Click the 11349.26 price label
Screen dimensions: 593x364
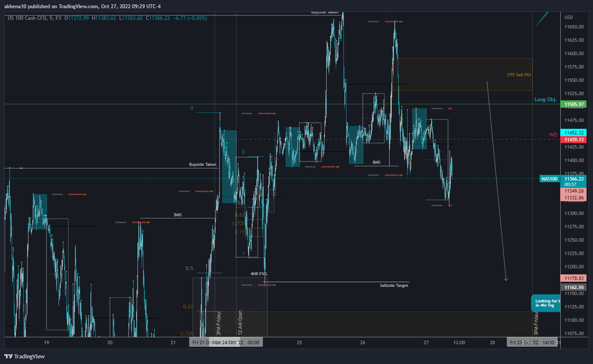coord(574,190)
